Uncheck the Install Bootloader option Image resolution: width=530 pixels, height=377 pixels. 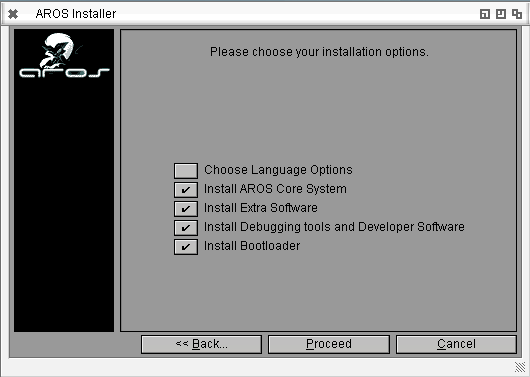click(x=186, y=246)
